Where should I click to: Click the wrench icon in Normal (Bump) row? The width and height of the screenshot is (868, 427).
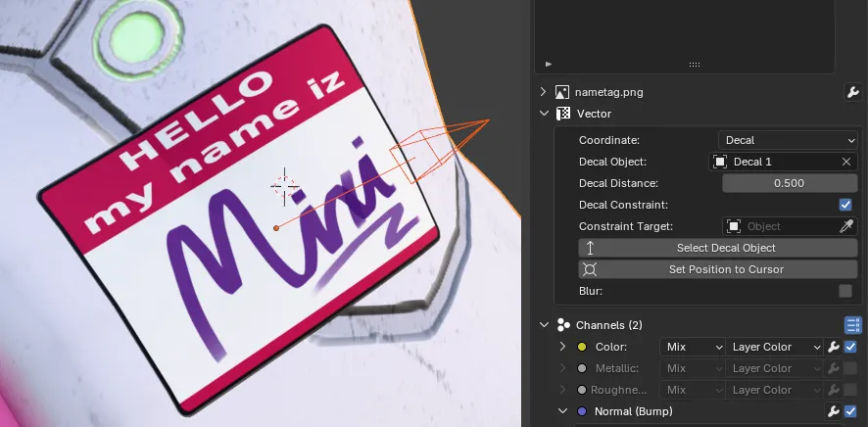pos(833,411)
